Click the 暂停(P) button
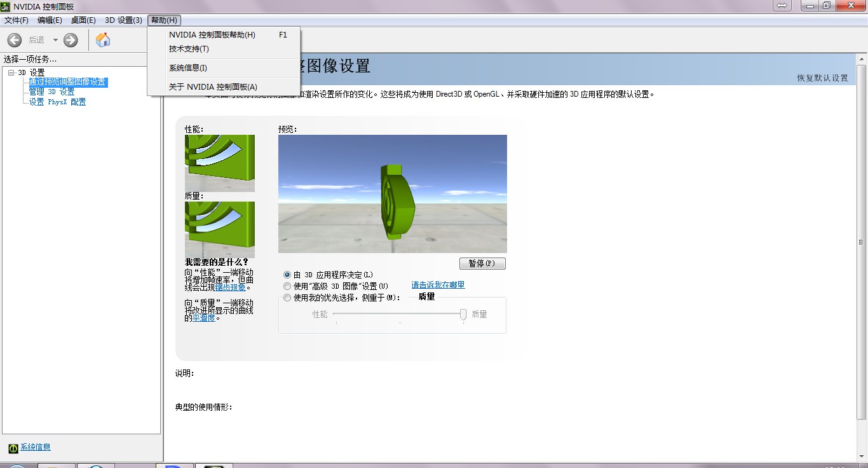The width and height of the screenshot is (868, 468). point(482,263)
